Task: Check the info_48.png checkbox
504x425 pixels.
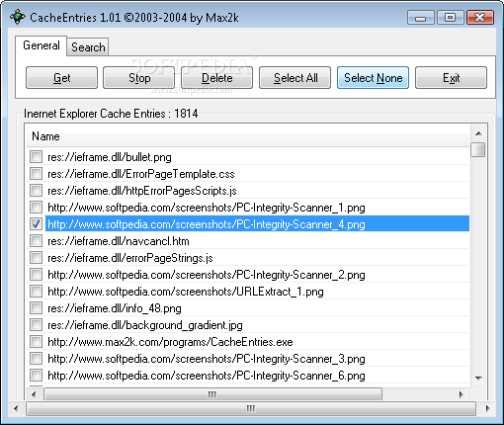Action: [36, 307]
